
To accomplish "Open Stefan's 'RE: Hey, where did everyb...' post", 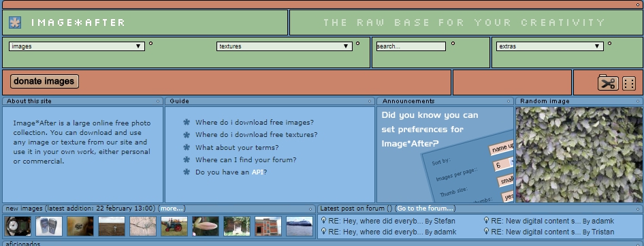I will pos(375,221).
